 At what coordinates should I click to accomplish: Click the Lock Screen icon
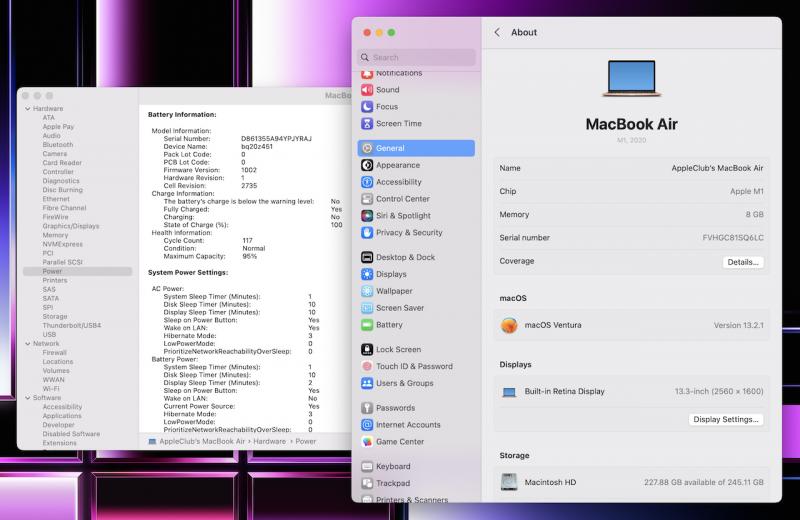coord(367,349)
